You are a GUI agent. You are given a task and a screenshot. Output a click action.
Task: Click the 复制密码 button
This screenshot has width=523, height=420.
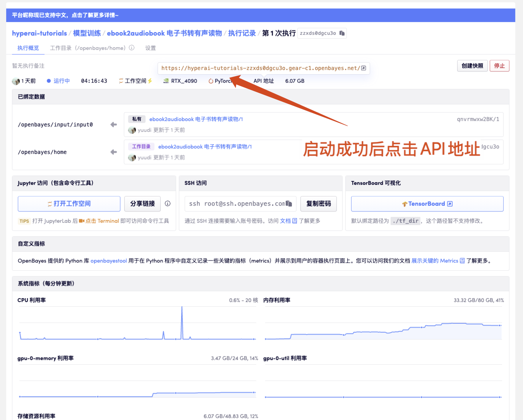click(318, 203)
